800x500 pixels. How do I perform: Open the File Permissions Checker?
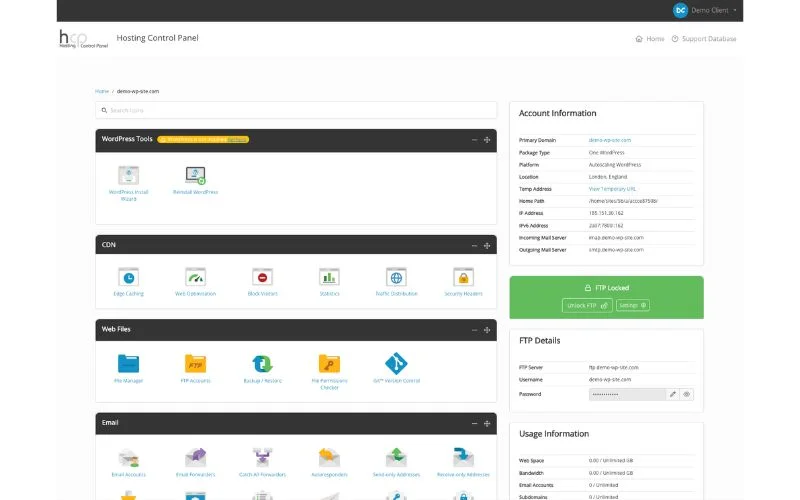click(x=329, y=364)
